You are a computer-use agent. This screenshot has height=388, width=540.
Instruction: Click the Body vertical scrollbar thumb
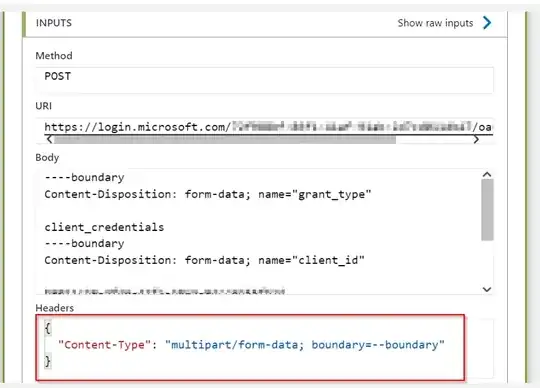click(487, 210)
